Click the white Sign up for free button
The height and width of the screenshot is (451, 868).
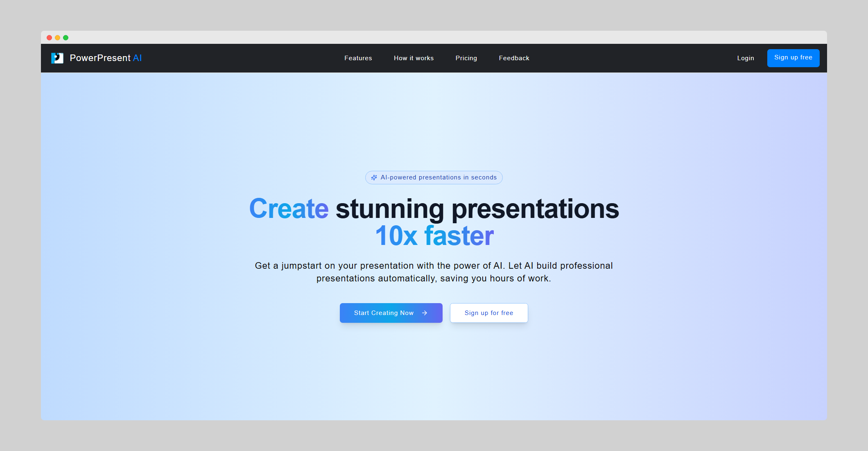point(489,313)
